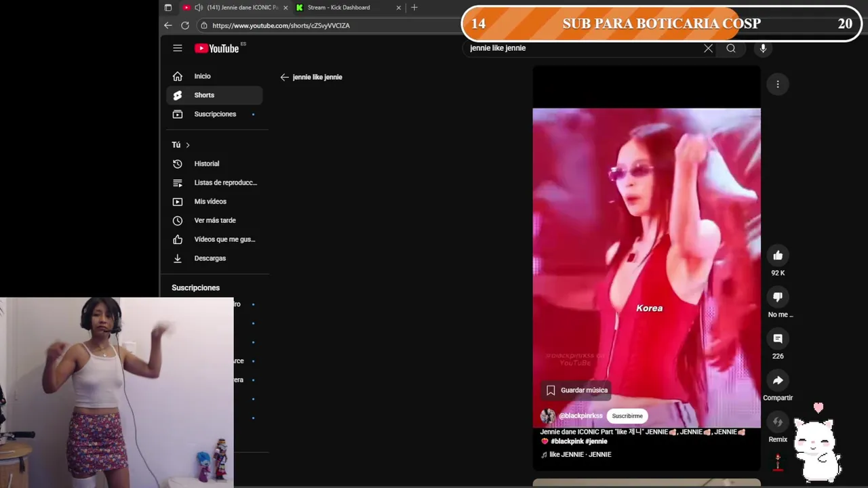Screen dimensions: 868x488
Task: Like the short with thumbs up
Action: point(778,256)
